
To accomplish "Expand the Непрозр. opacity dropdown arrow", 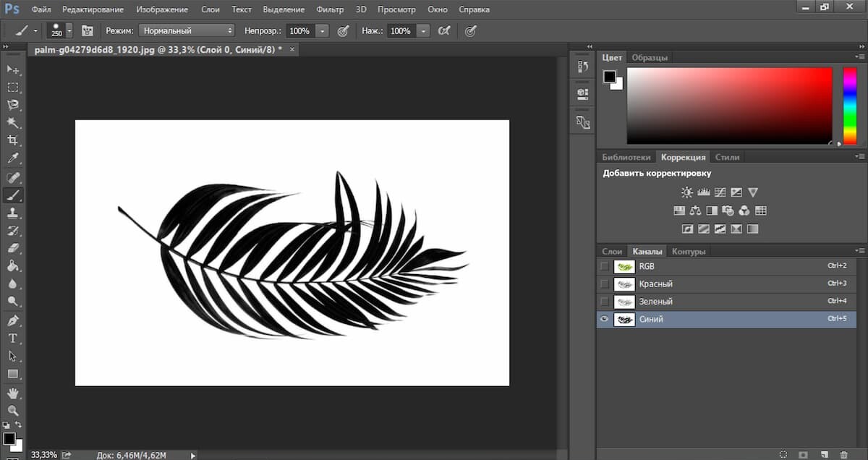I will point(322,31).
